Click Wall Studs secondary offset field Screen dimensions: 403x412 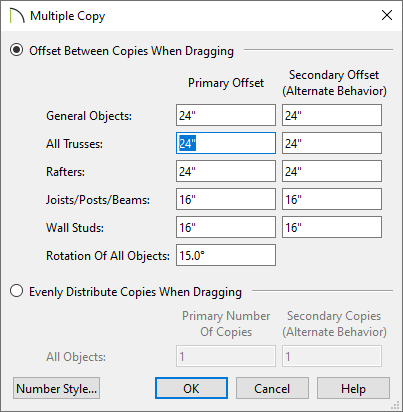pos(332,227)
